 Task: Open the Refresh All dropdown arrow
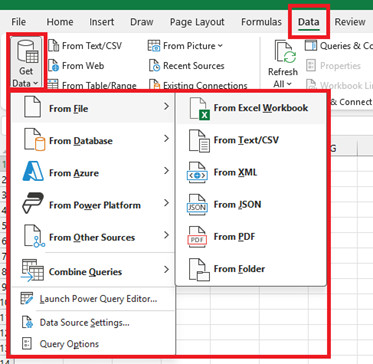289,84
